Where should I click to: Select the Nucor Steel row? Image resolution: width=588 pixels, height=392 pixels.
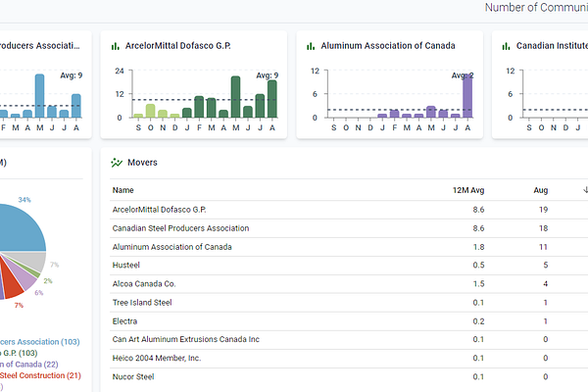[x=349, y=376]
